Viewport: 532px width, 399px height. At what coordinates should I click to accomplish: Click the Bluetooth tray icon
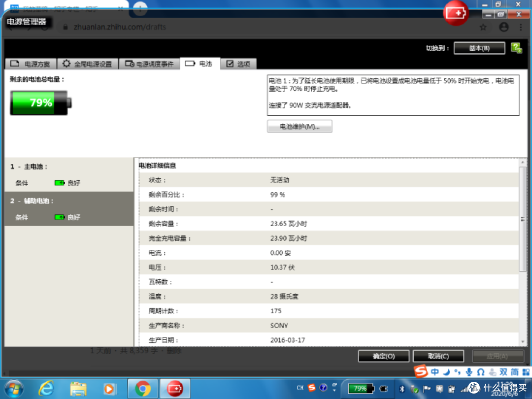pos(402,389)
